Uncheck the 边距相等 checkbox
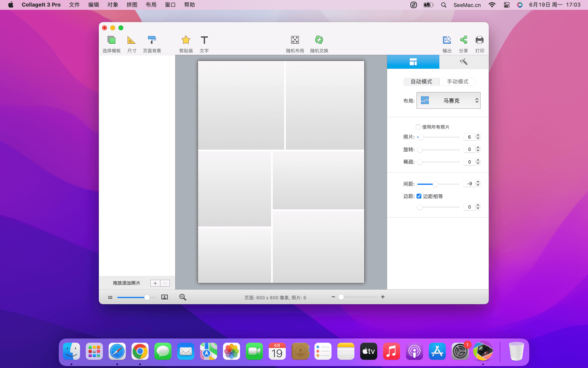The image size is (588, 368). tap(419, 196)
